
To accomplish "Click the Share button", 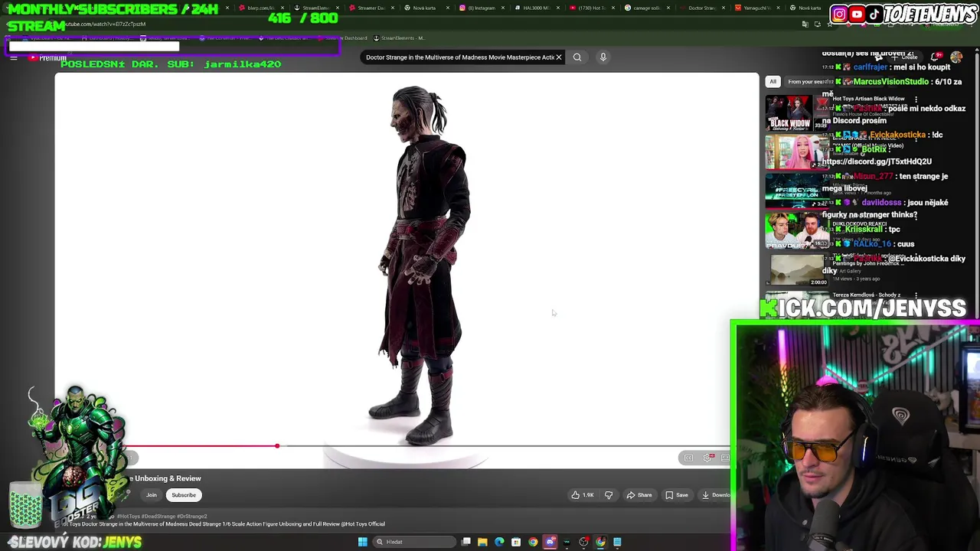I will (x=639, y=495).
